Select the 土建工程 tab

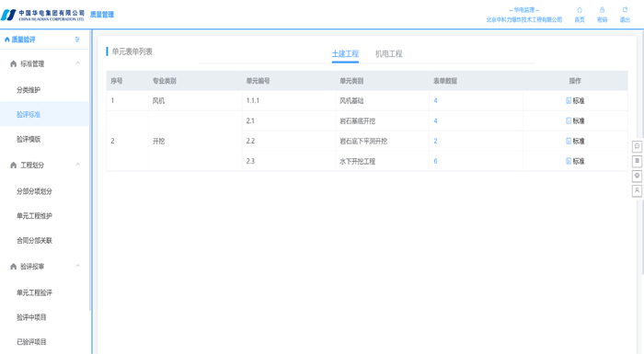click(345, 54)
